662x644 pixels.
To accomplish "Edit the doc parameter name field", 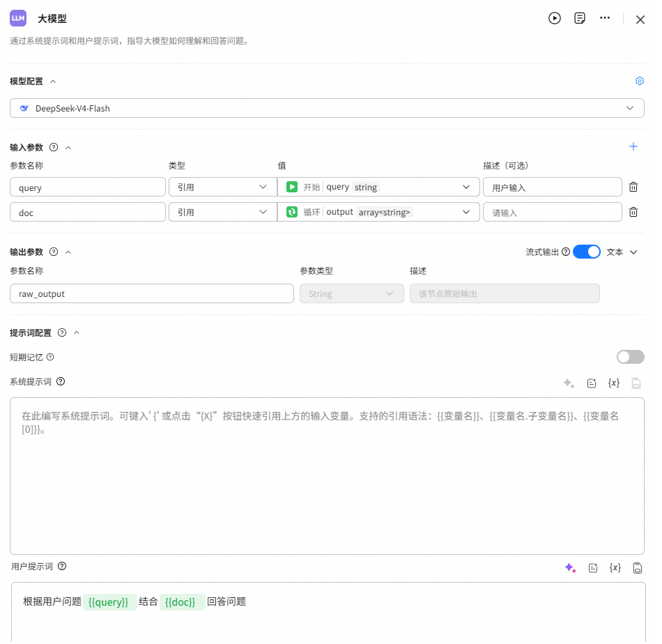I will coord(87,212).
